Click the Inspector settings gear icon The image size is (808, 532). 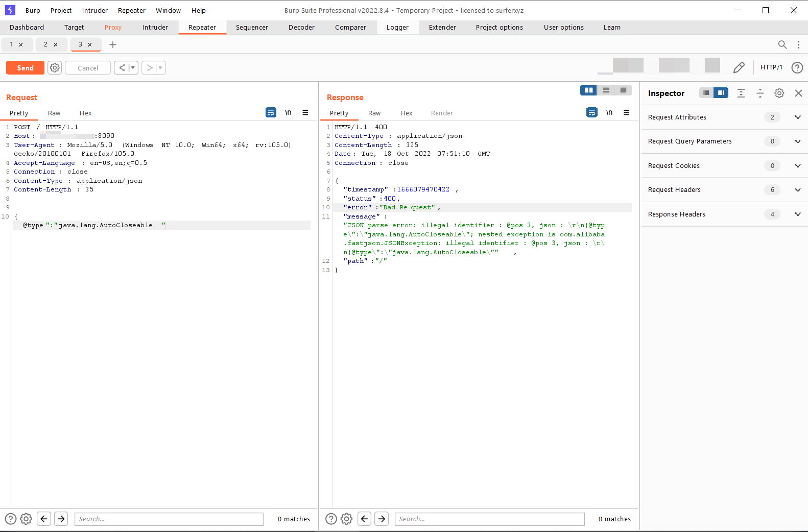click(x=779, y=93)
